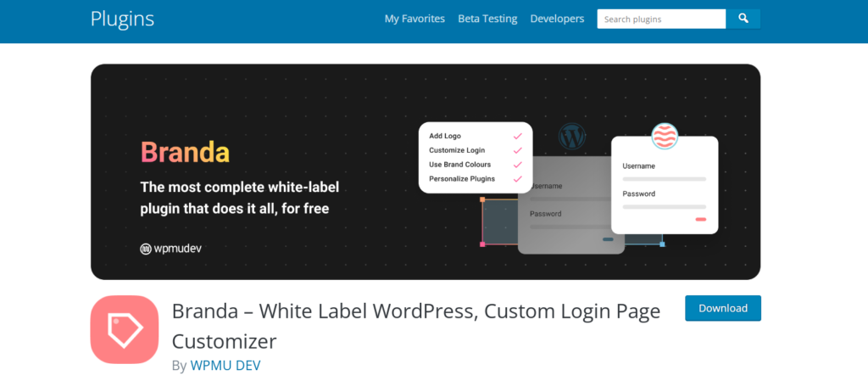Follow the WPMU DEV author link
This screenshot has width=868, height=381.
225,366
